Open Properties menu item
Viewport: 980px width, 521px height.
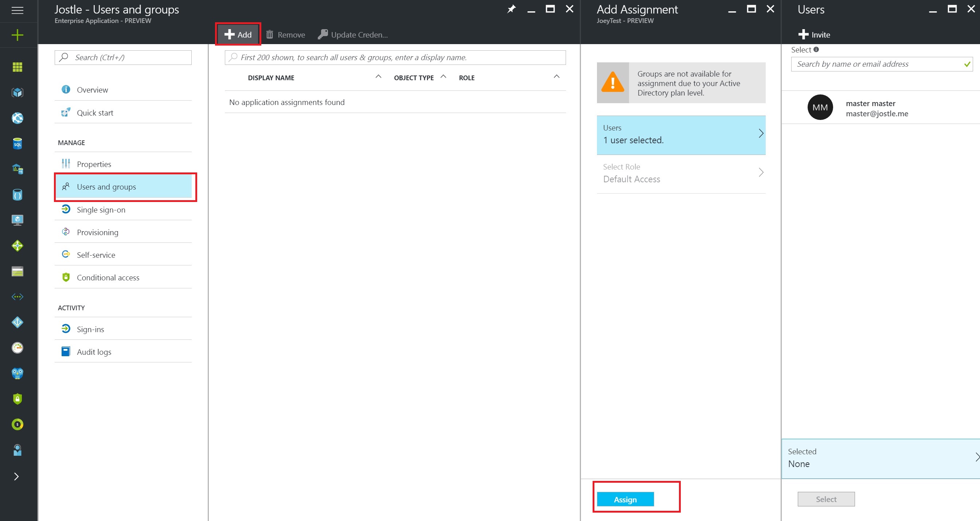123,164
